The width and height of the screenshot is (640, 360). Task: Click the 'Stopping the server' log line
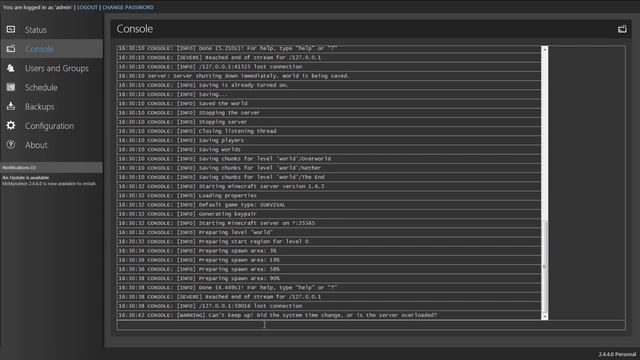(x=329, y=113)
